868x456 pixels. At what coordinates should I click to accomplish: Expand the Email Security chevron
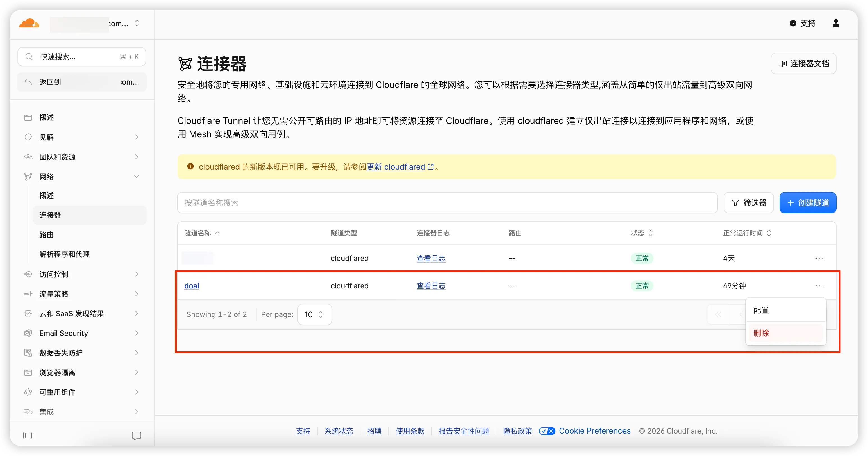tap(137, 333)
